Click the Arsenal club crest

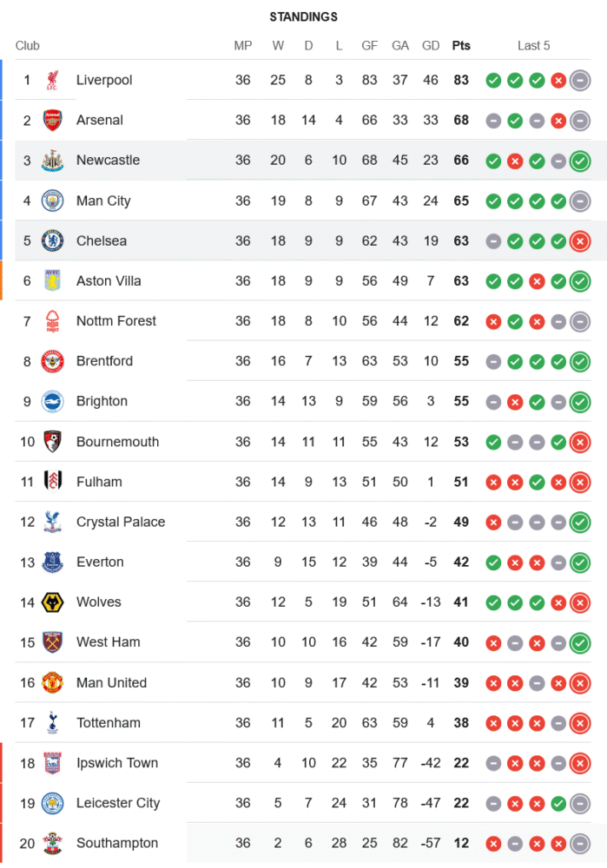click(x=52, y=121)
